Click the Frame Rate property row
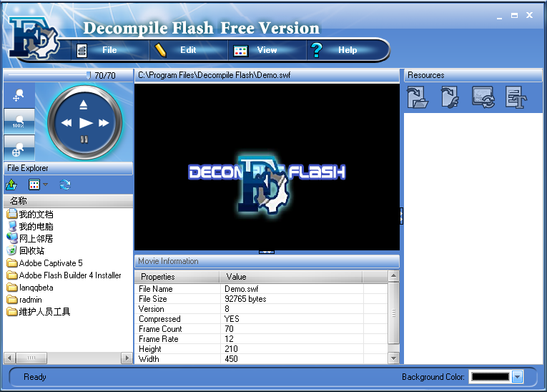This screenshot has width=547, height=392. [x=261, y=339]
